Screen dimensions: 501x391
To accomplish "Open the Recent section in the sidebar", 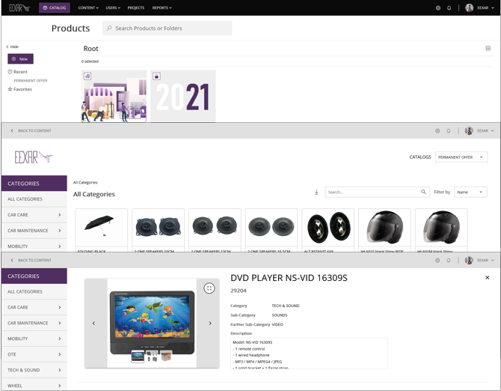I will [x=18, y=72].
